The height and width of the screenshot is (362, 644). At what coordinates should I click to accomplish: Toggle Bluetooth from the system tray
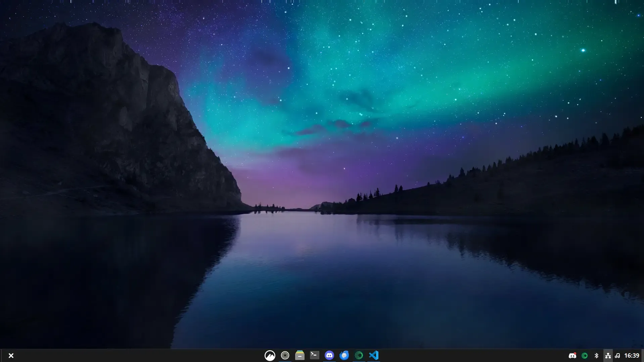(597, 356)
